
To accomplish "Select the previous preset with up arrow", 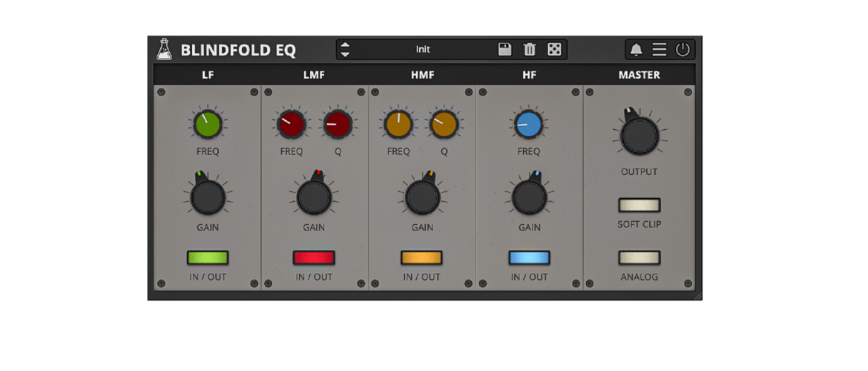I will point(345,45).
